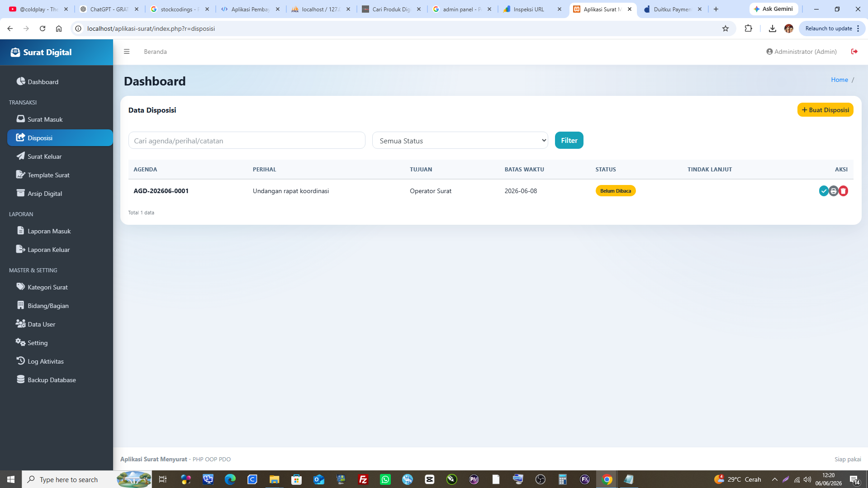This screenshot has width=868, height=488.
Task: Click the AGENDA column header
Action: pyautogui.click(x=145, y=169)
